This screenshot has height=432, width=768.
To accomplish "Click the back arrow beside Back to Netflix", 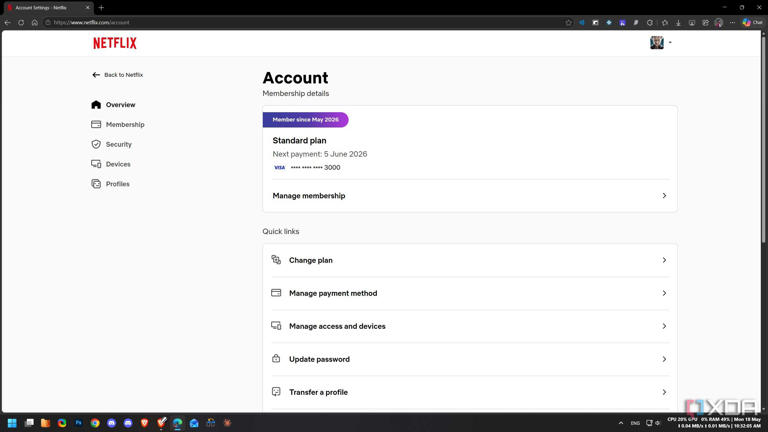I will pyautogui.click(x=96, y=75).
